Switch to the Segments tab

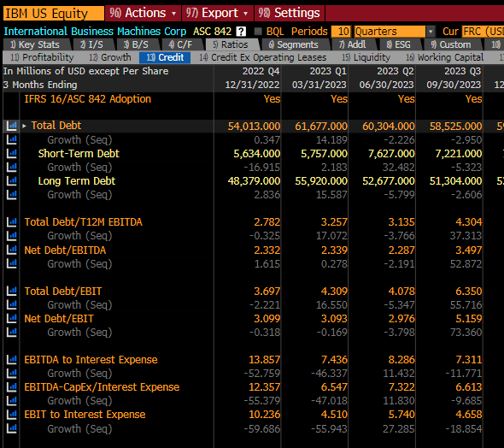(x=294, y=44)
